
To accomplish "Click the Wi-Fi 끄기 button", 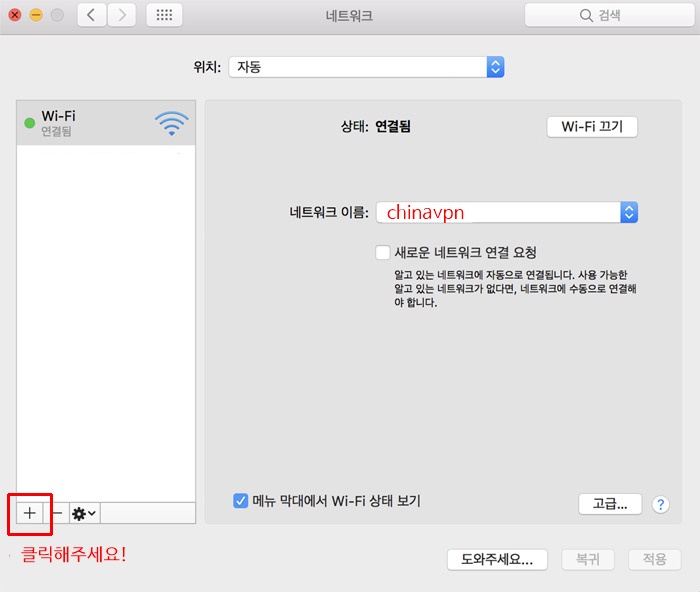I will 592,127.
